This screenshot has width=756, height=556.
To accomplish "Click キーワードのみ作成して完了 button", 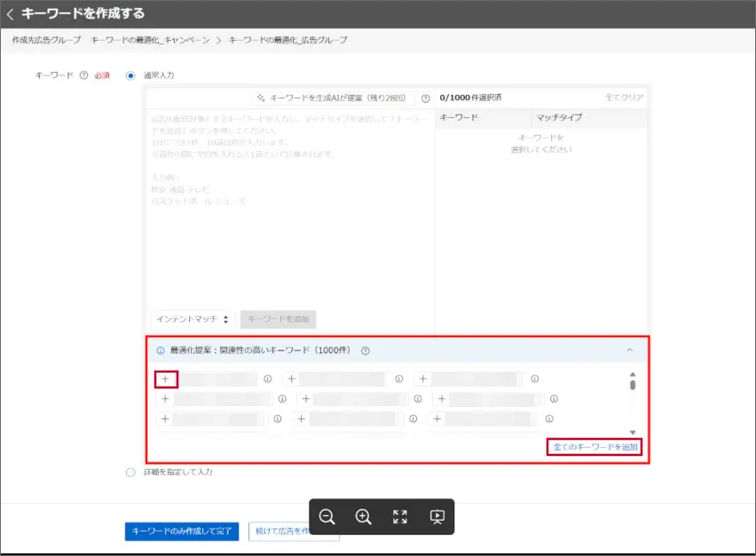I will coord(181,531).
